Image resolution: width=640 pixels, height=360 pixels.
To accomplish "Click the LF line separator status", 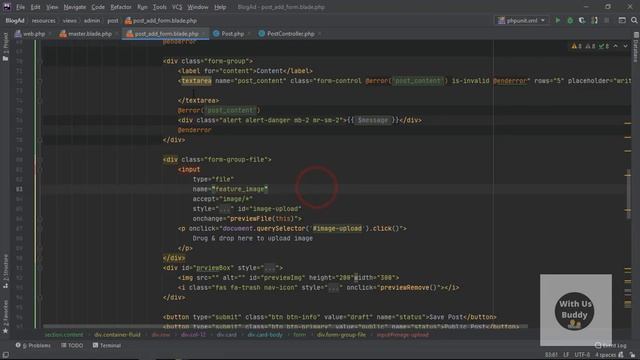I will 566,355.
